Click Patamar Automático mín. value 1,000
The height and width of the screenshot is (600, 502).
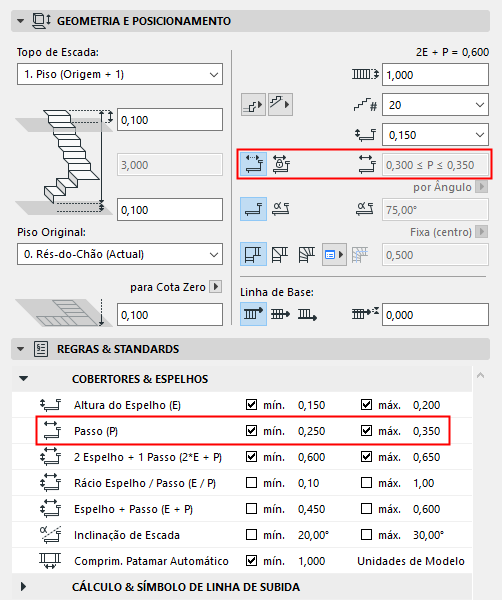tap(311, 561)
